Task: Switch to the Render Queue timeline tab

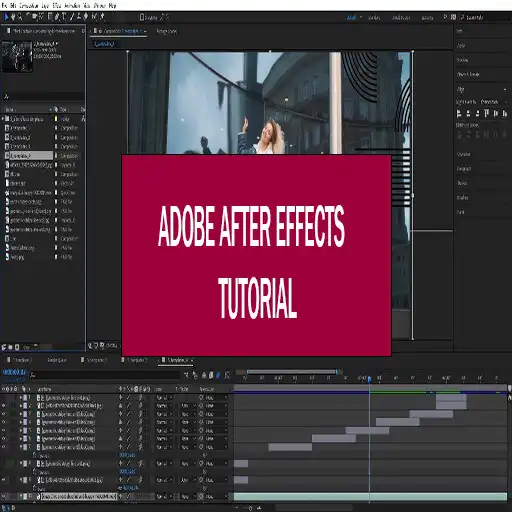Action: point(57,360)
